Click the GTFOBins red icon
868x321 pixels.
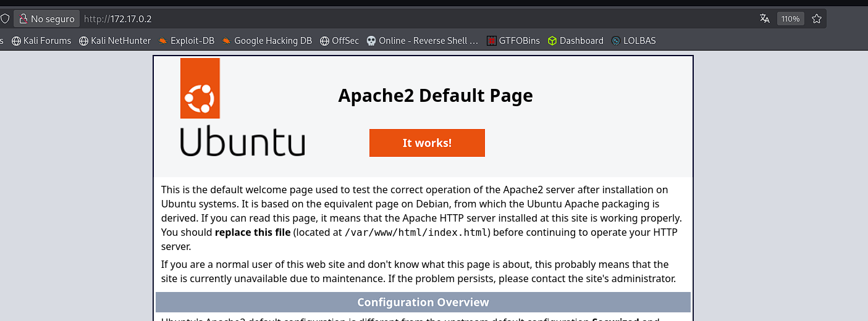tap(492, 41)
